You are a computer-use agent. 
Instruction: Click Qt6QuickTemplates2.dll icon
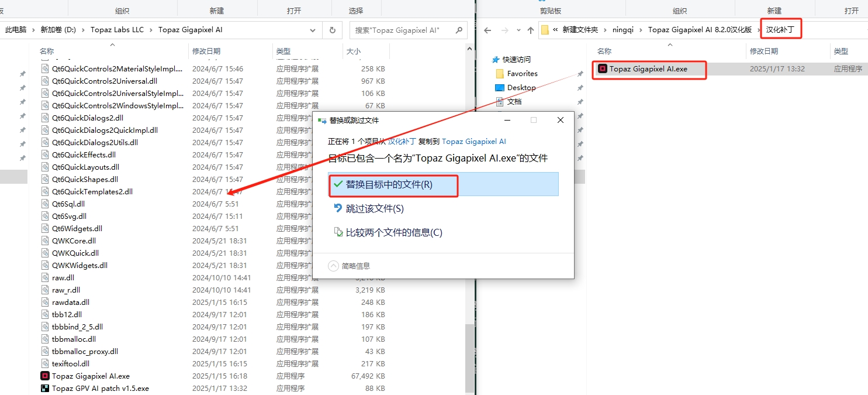coord(46,192)
